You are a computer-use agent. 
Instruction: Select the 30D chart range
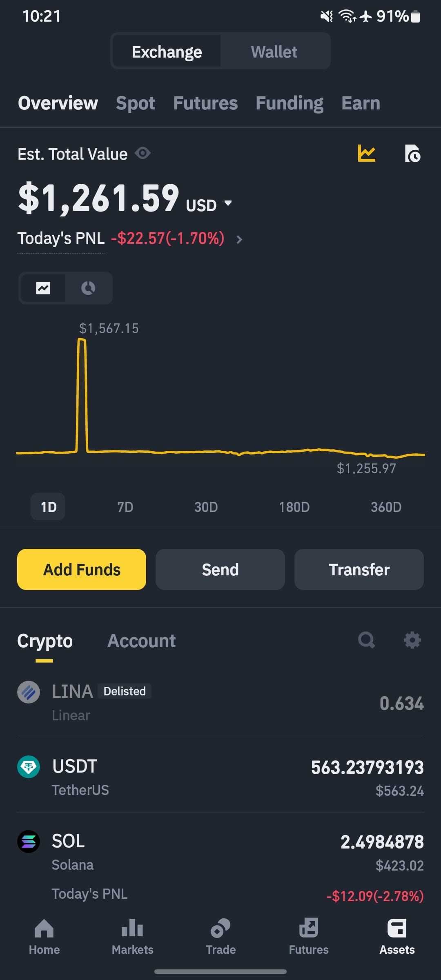(206, 507)
